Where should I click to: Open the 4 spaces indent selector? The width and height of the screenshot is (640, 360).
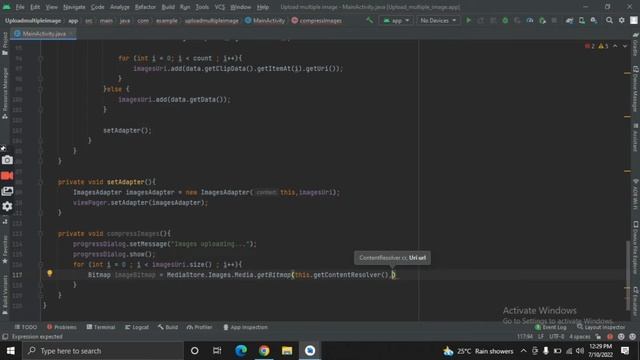click(x=580, y=337)
